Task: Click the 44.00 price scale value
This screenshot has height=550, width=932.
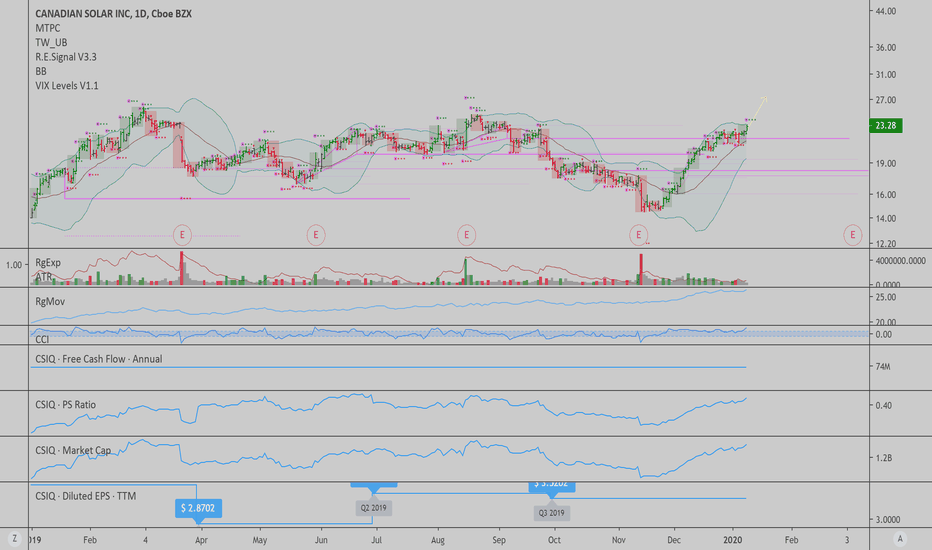Action: (x=886, y=11)
